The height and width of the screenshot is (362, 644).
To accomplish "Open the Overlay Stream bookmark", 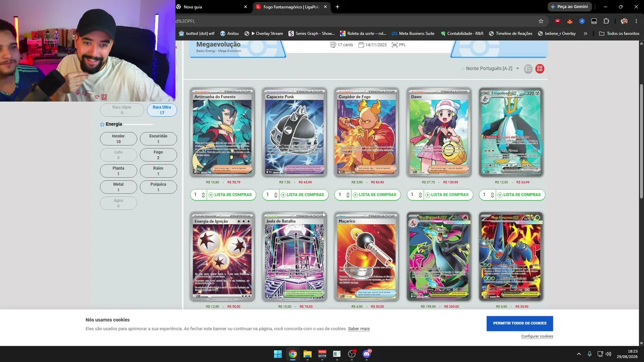I will pyautogui.click(x=264, y=34).
